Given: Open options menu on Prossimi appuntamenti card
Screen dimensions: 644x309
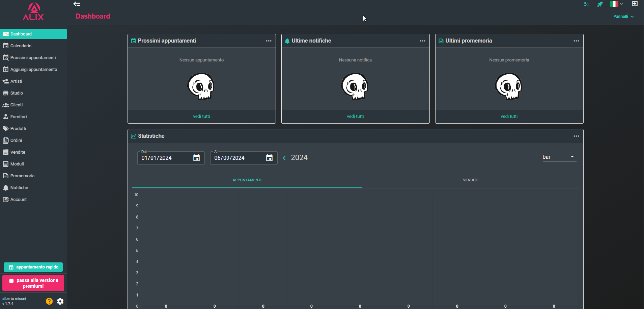Looking at the screenshot, I should tap(269, 41).
